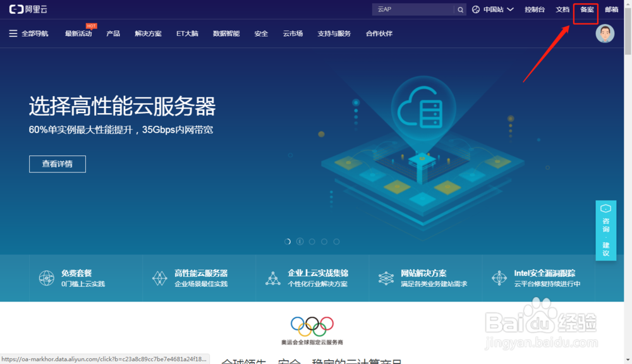Click the 咨询 chat icon on side widget

coord(605,209)
